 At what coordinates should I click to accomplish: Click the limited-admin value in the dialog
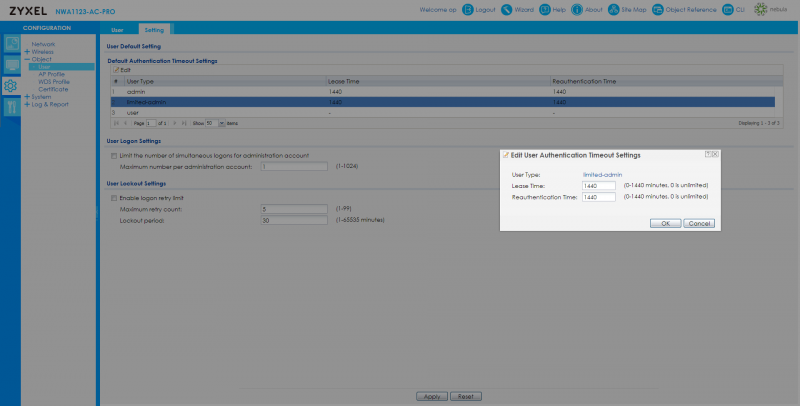pos(603,174)
